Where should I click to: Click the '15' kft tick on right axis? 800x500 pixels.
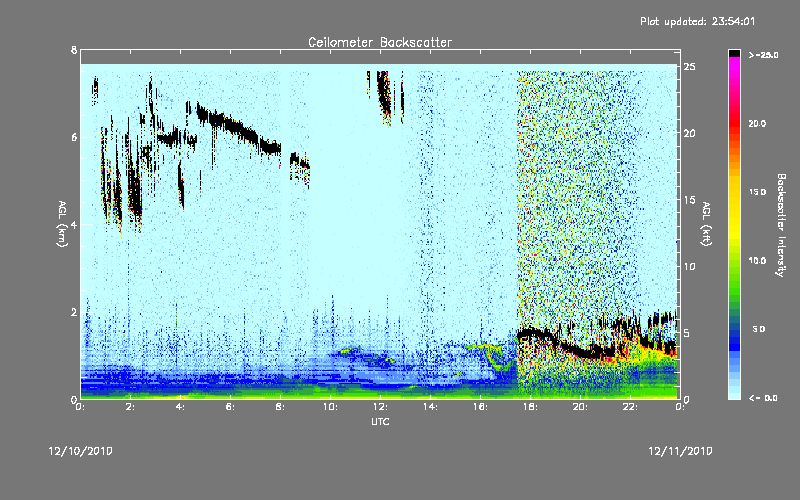pyautogui.click(x=690, y=200)
